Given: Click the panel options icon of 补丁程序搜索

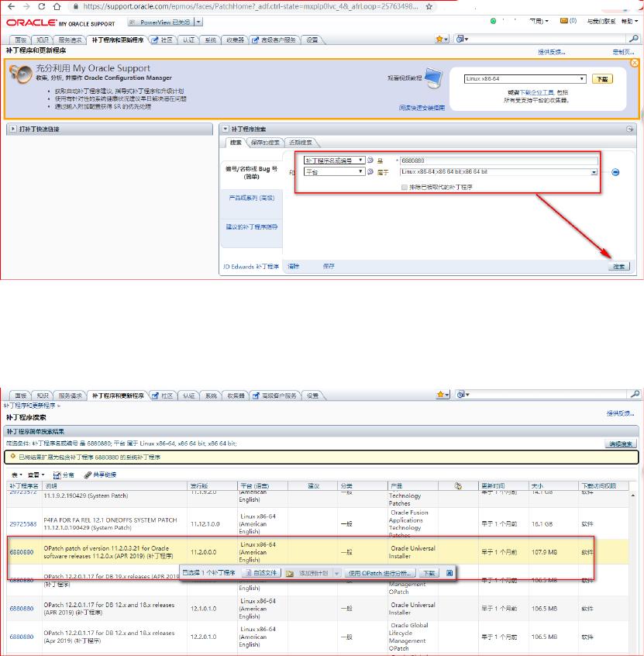Looking at the screenshot, I should point(630,129).
